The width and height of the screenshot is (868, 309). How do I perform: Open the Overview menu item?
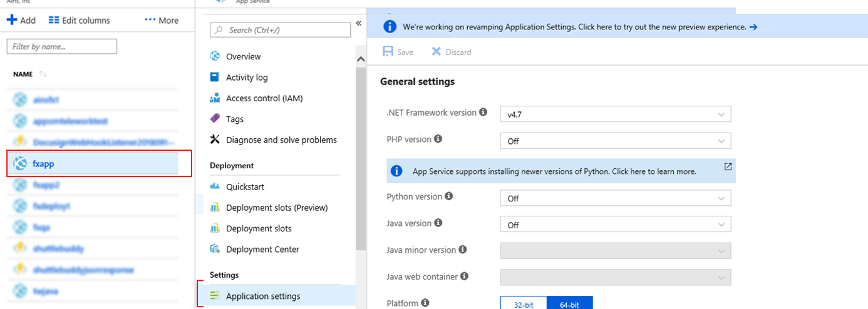[243, 56]
